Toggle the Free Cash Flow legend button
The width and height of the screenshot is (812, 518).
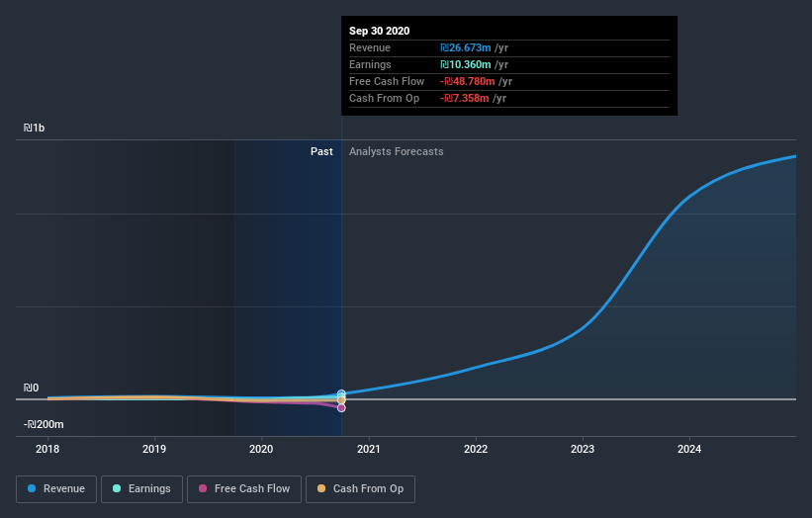coord(244,489)
